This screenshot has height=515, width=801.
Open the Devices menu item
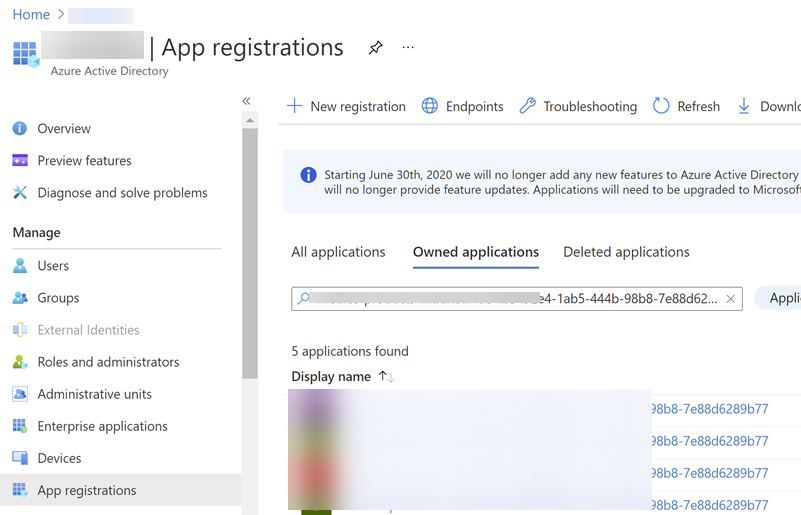point(59,458)
